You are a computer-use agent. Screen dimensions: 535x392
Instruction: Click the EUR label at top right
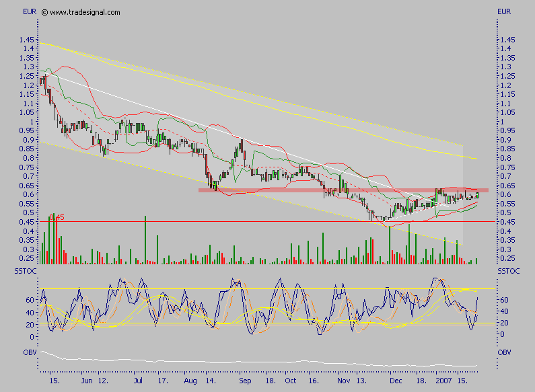click(x=504, y=12)
